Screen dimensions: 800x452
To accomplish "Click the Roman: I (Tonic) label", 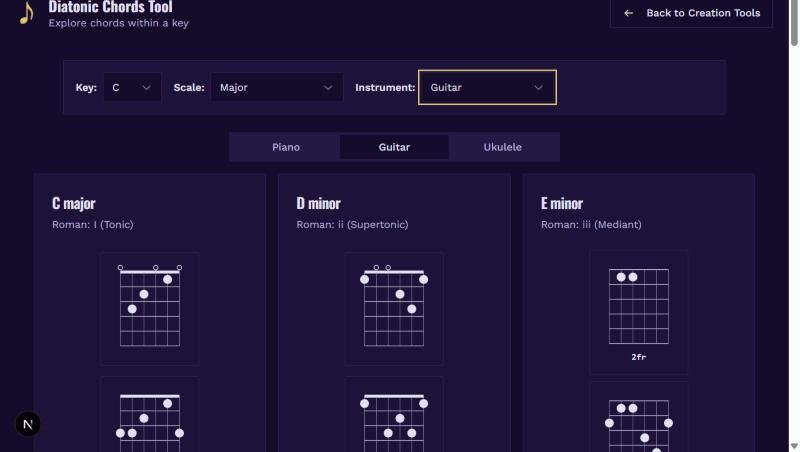I will pyautogui.click(x=93, y=224).
